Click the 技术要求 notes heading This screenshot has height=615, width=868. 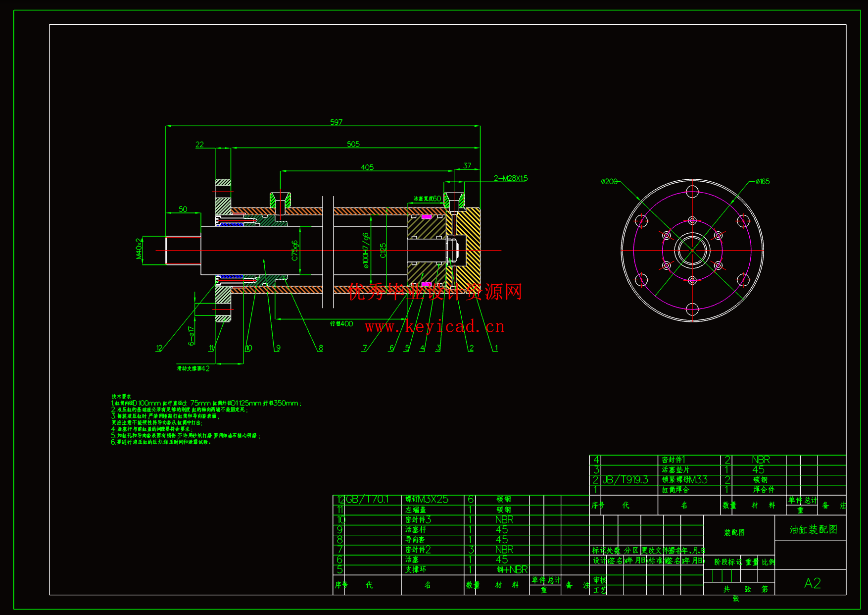(x=121, y=397)
